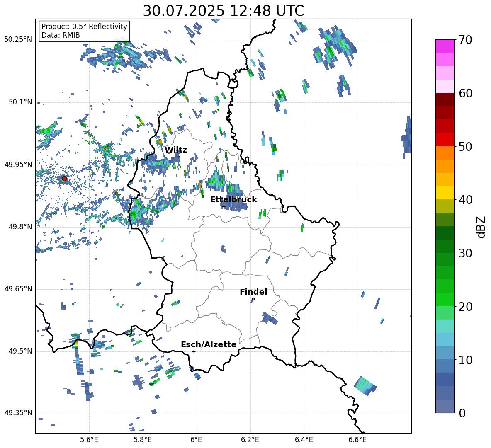
Task: Click the 70 tick on colorbar
Action: 466,40
